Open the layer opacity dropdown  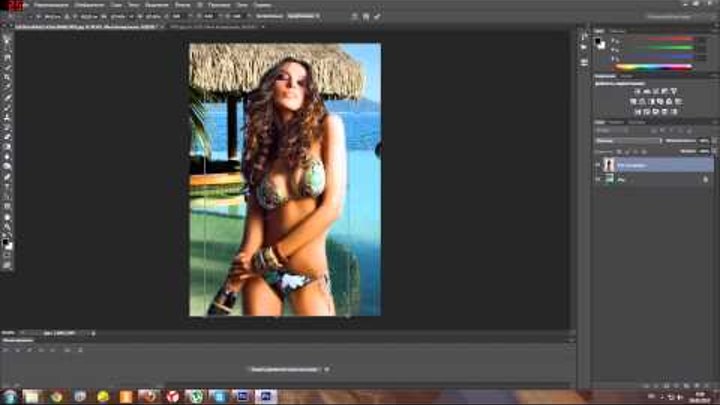coord(700,140)
